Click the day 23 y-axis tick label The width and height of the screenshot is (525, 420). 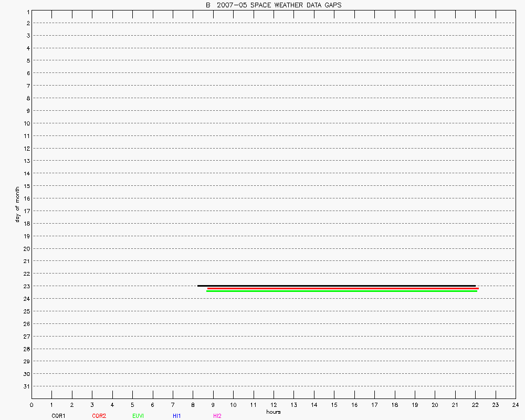[x=27, y=286]
